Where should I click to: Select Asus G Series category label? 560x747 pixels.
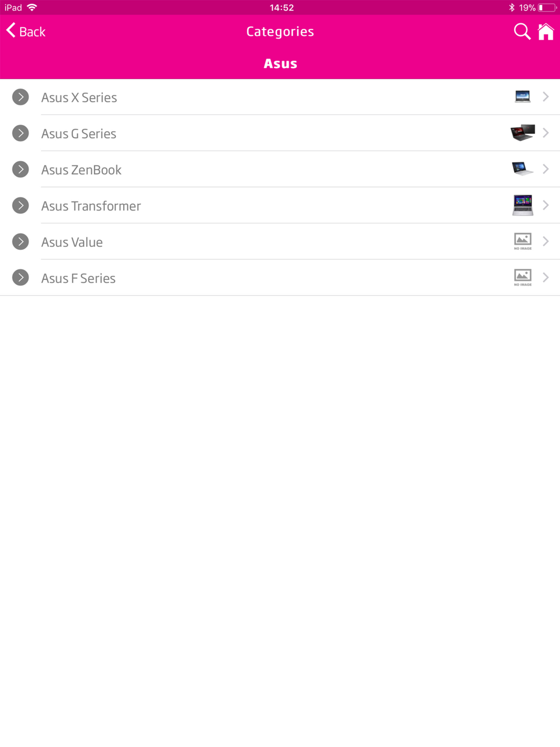point(79,134)
